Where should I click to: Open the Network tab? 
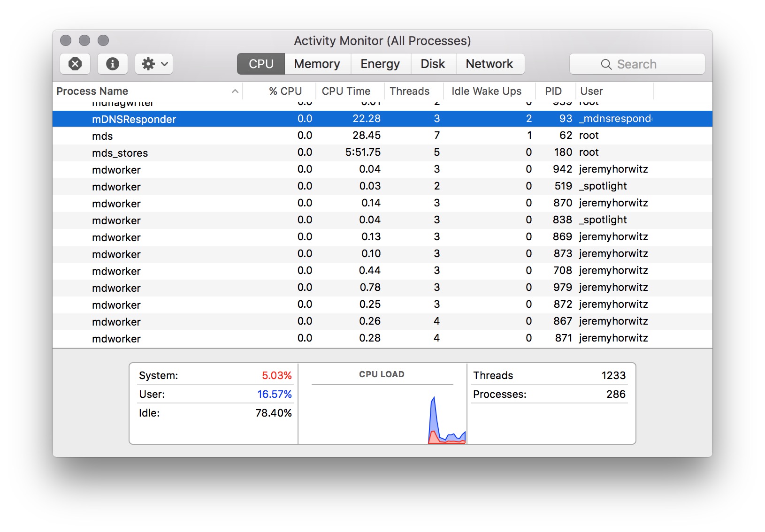click(x=489, y=64)
